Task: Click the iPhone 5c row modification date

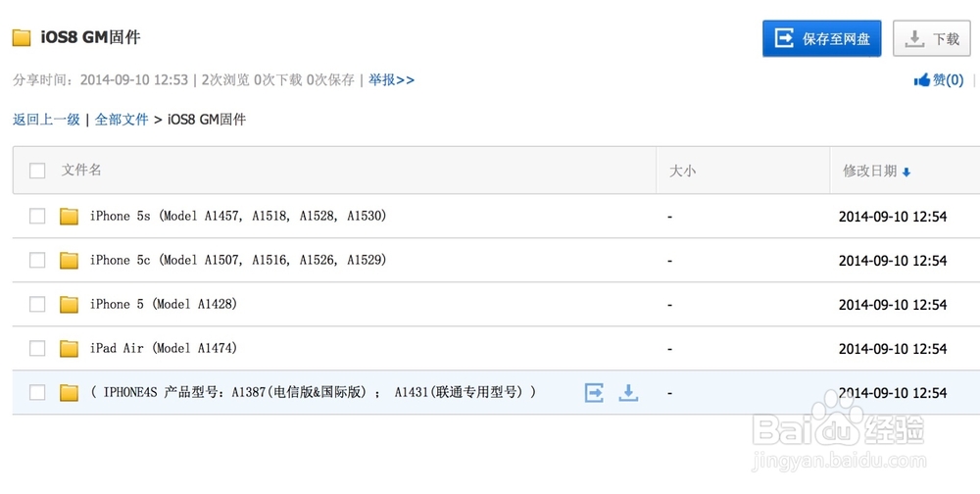Action: (x=893, y=260)
